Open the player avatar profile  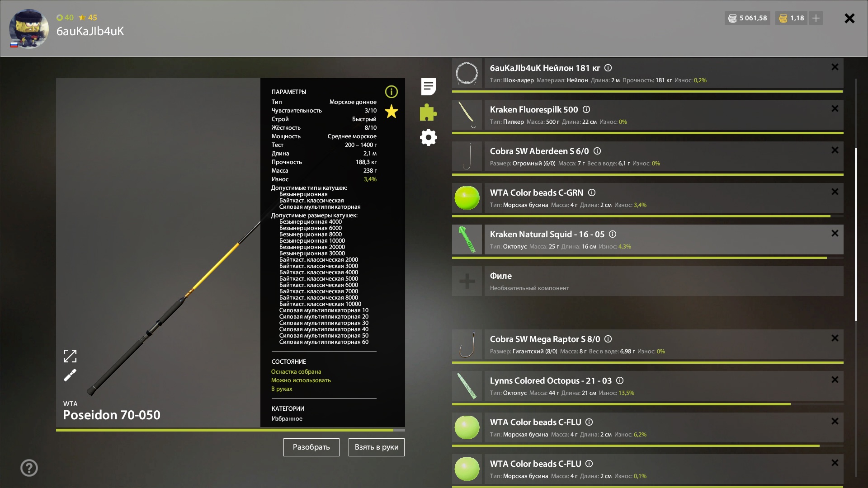pyautogui.click(x=29, y=28)
